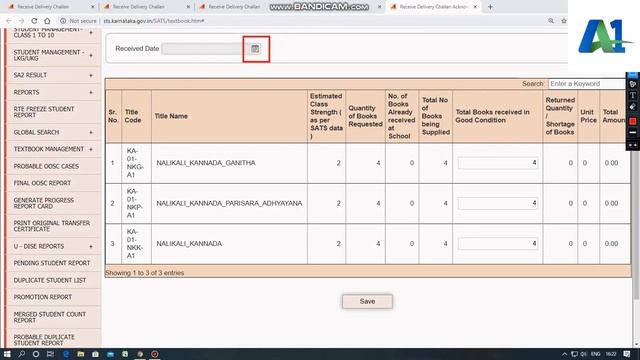Open Windows taskbar search

tap(21, 354)
